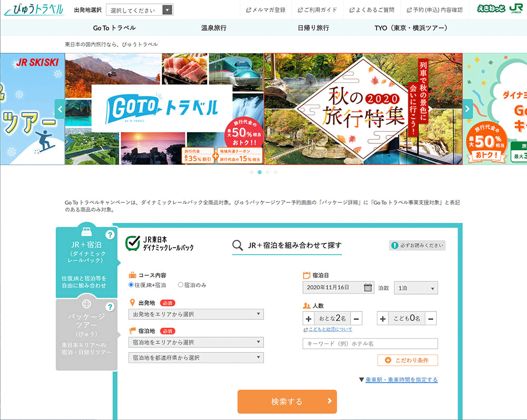Expand 宿泊地を都道府県から選択 dropdown
This screenshot has width=527, height=420.
coord(196,358)
